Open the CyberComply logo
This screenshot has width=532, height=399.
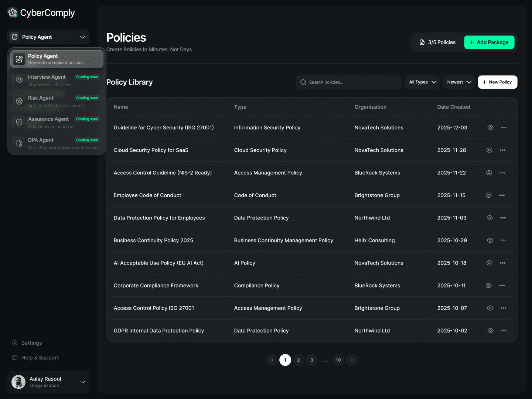(x=41, y=13)
